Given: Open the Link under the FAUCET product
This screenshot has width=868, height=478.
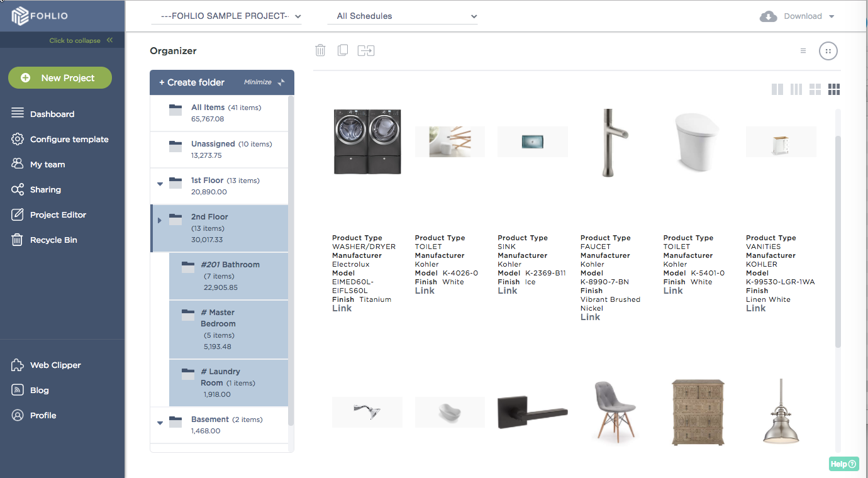Looking at the screenshot, I should tap(590, 317).
